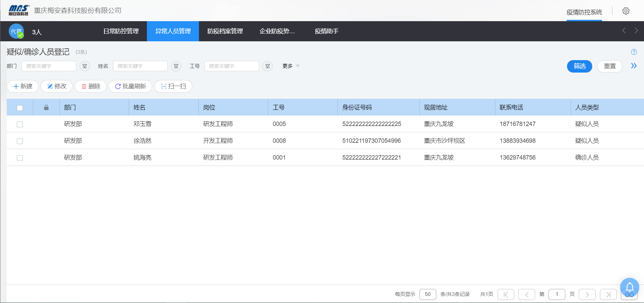Switch to 日常防控管理 tab
This screenshot has width=644, height=303.
121,31
